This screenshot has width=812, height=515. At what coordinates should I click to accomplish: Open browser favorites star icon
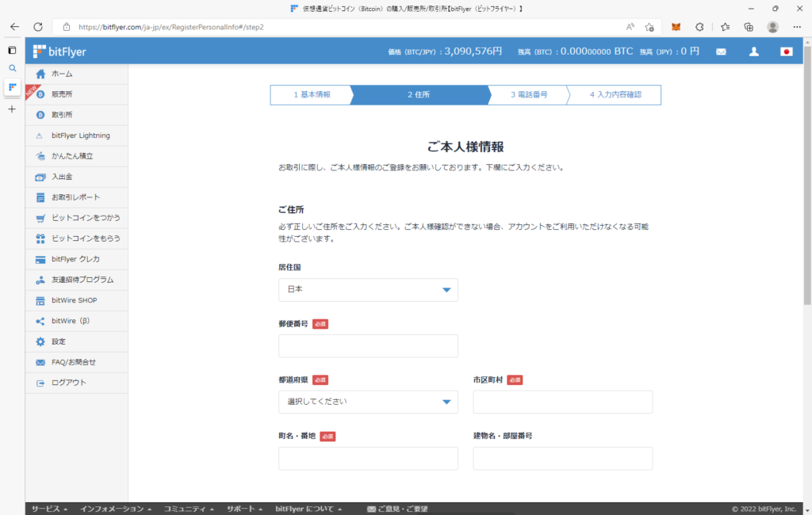coord(725,26)
